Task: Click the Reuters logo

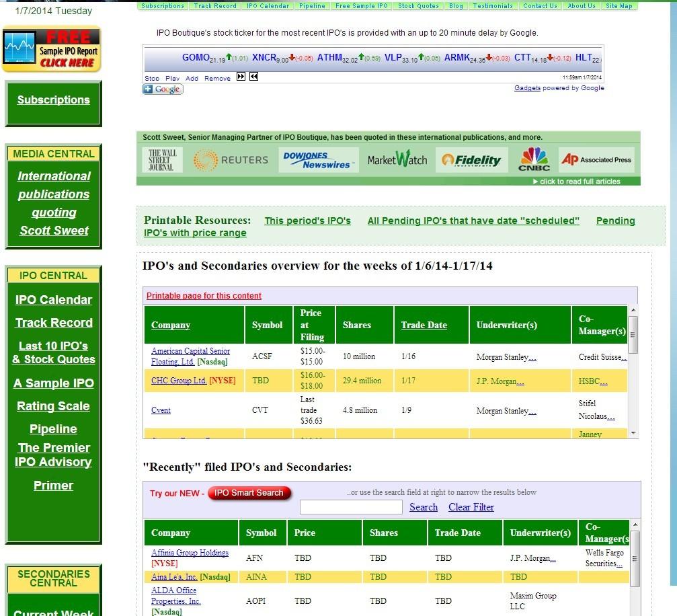Action: (231, 160)
